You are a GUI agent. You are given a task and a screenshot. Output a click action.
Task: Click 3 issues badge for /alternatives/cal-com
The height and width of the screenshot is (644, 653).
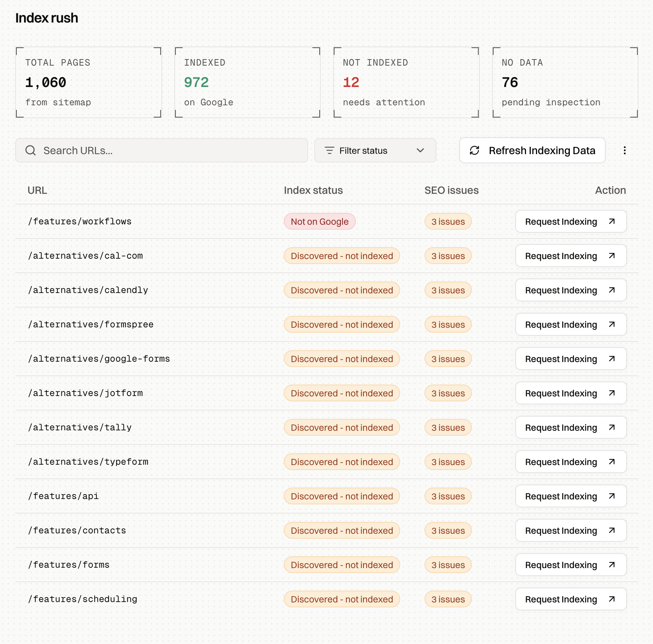pos(448,256)
